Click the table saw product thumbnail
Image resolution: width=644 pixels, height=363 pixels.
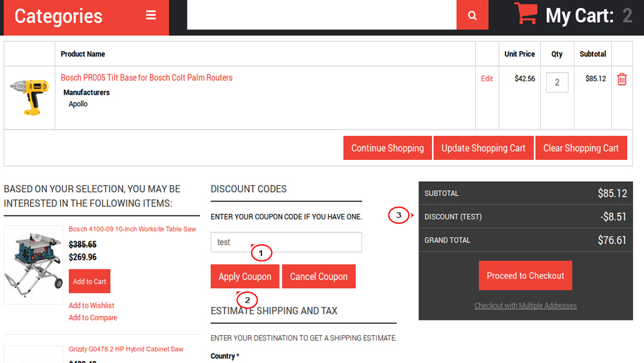click(x=33, y=265)
